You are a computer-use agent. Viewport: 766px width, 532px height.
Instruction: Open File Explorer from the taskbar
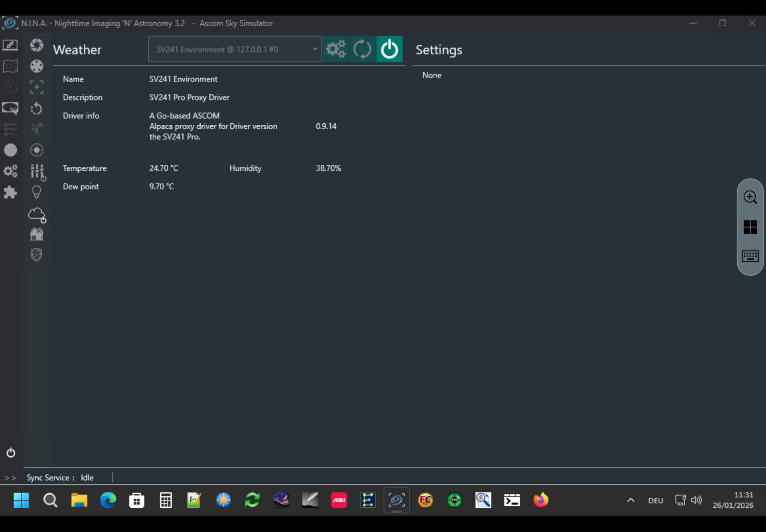[x=79, y=500]
